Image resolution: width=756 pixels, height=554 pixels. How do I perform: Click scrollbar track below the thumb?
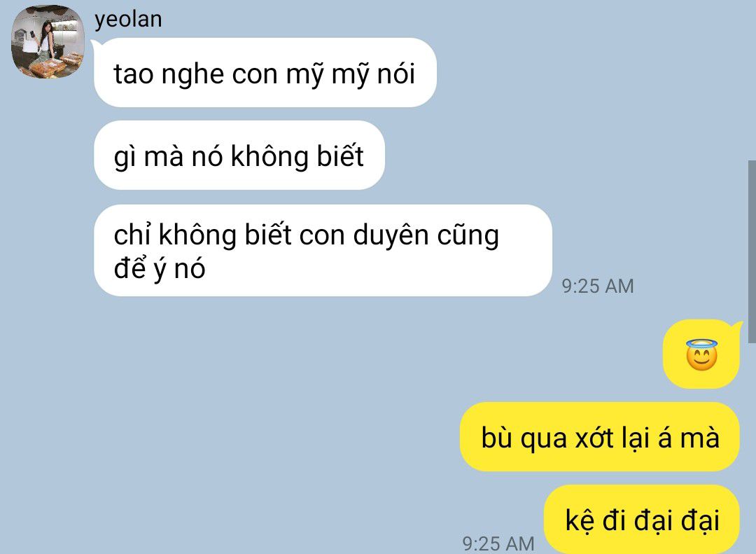pos(752,448)
